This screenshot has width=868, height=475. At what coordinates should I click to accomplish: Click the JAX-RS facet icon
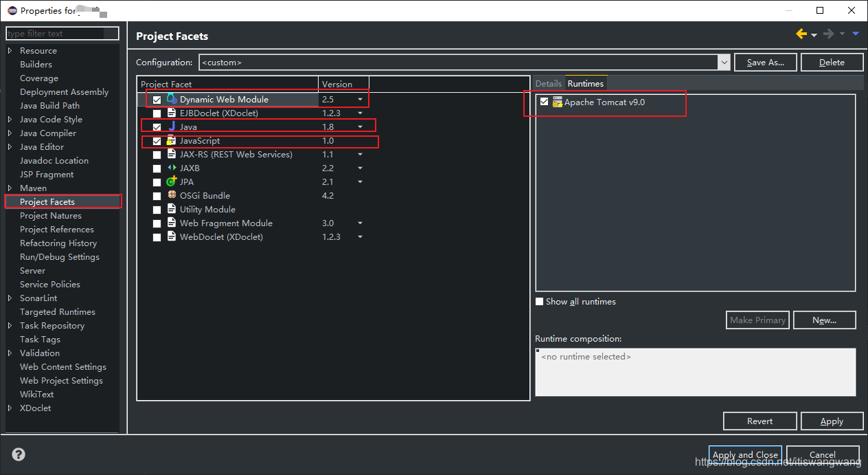click(172, 154)
